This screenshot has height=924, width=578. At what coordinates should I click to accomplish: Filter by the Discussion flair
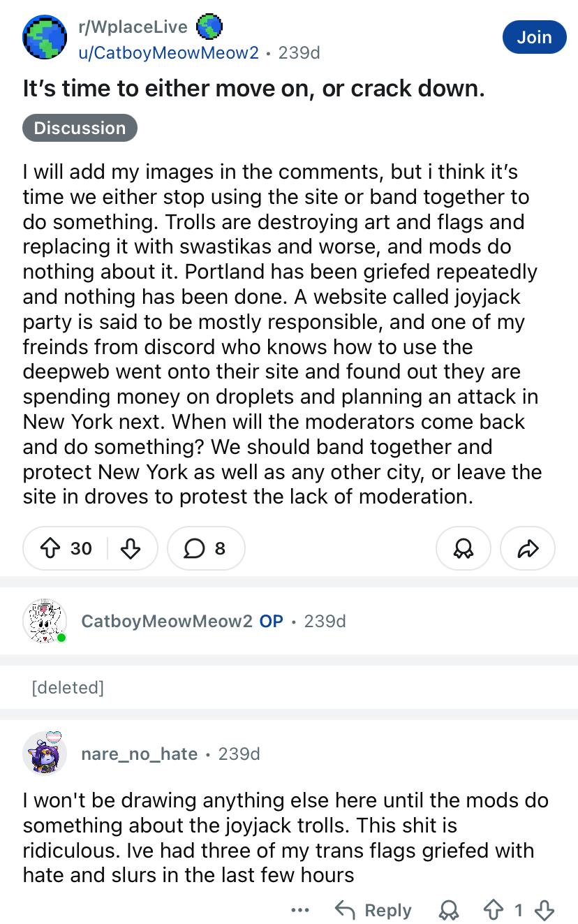coord(80,128)
